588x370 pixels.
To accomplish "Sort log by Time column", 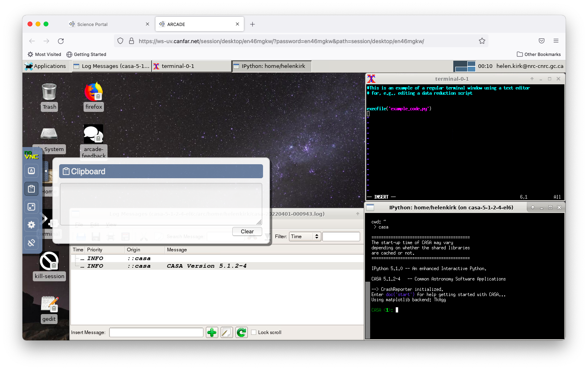I will (x=78, y=250).
